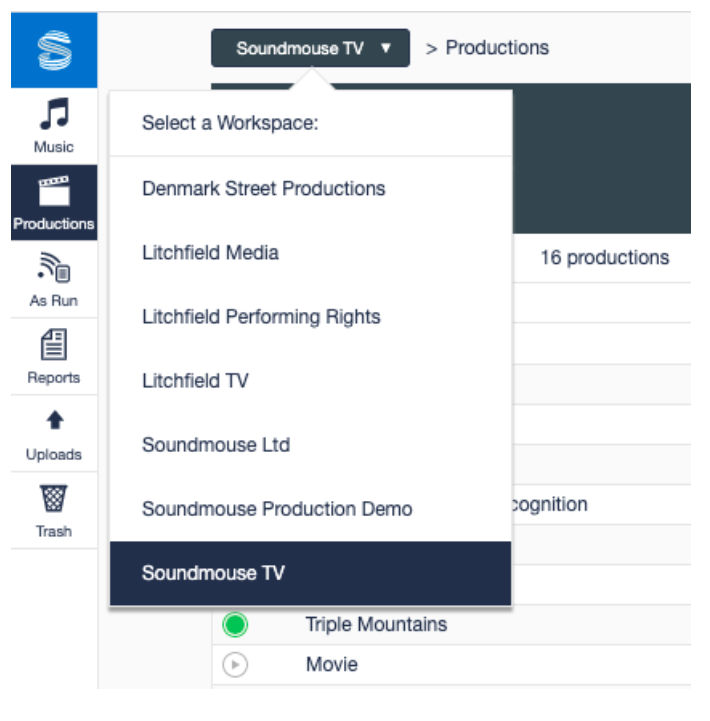
Task: Choose Litchfield Media workspace
Action: (310, 252)
